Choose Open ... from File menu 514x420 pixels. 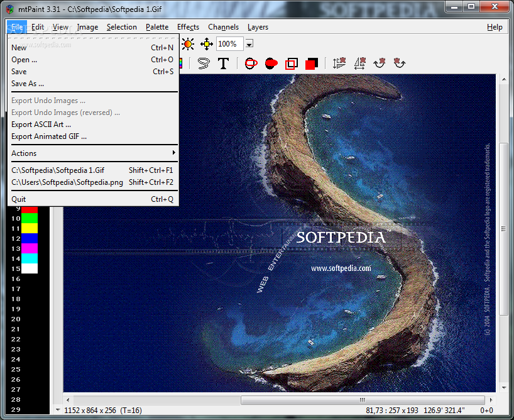click(94, 60)
